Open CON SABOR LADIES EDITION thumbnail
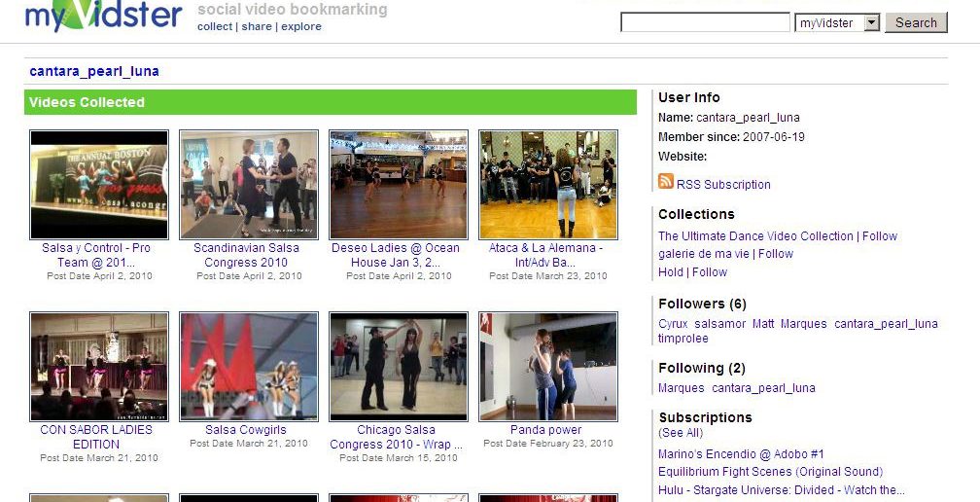This screenshot has width=980, height=502. pyautogui.click(x=99, y=367)
